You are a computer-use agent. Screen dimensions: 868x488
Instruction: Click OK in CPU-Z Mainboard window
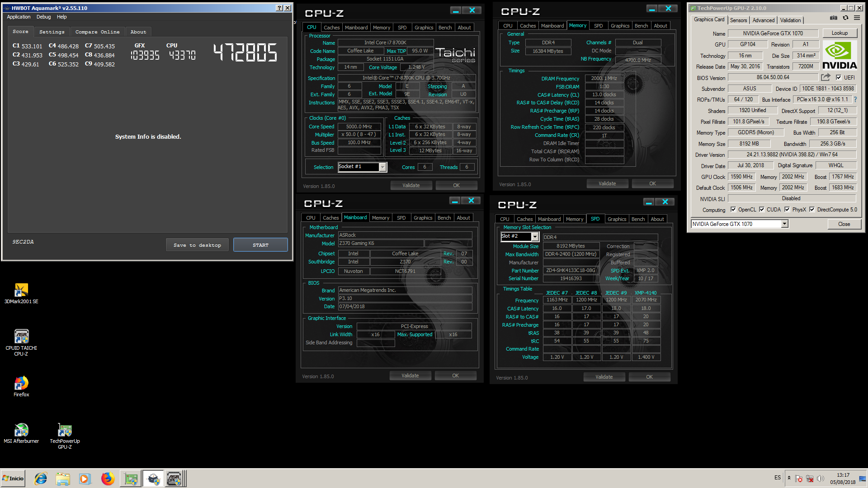click(x=455, y=375)
